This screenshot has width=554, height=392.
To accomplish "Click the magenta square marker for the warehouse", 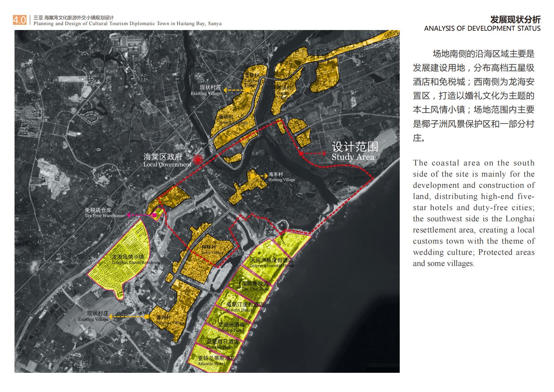I will pos(154,216).
